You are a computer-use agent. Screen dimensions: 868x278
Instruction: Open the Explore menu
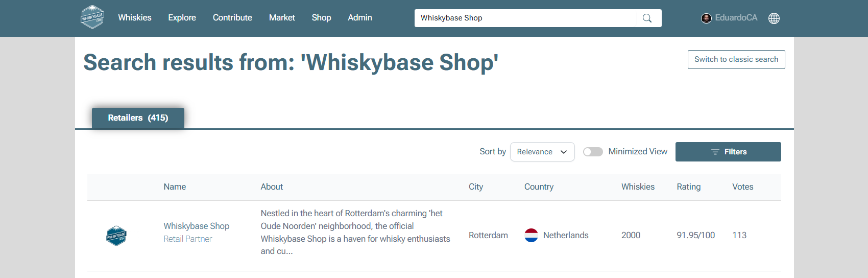[x=182, y=17]
